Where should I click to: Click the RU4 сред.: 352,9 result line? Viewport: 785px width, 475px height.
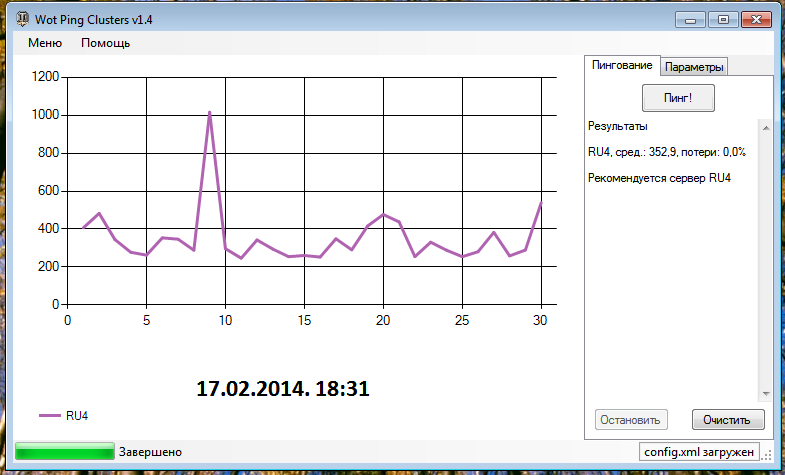click(667, 153)
